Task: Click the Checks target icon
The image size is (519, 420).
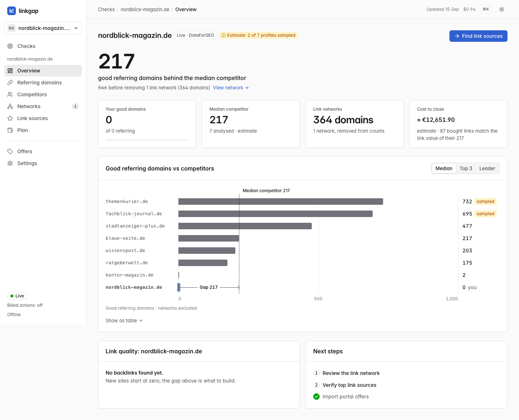Action: (x=10, y=46)
